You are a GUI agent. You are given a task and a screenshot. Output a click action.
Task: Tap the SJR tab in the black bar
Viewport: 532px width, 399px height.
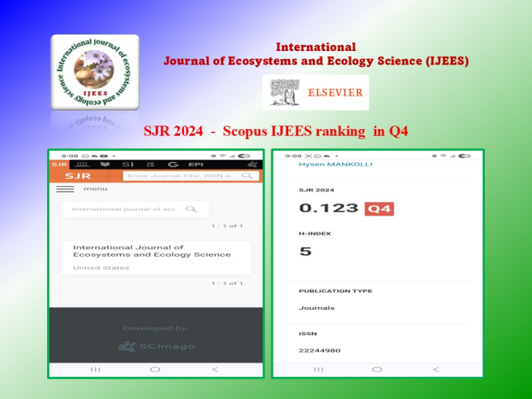[59, 164]
